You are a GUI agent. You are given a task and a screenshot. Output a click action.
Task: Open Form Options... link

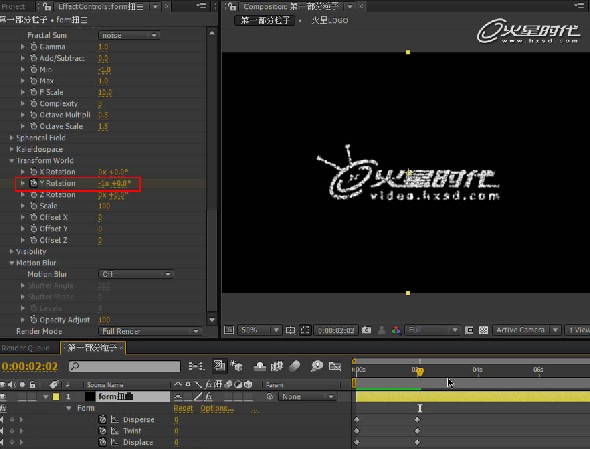click(217, 408)
